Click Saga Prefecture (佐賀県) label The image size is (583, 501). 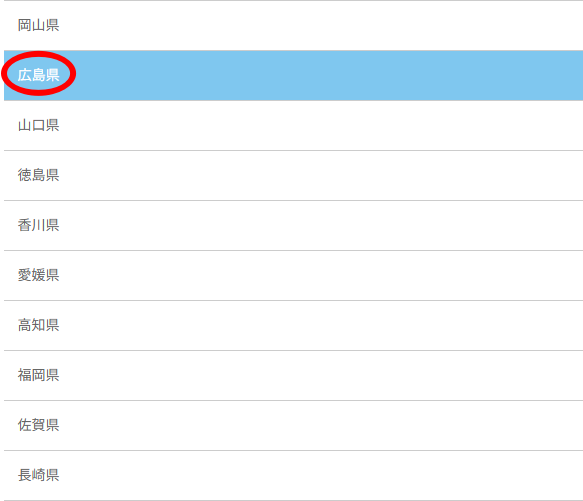click(x=39, y=425)
